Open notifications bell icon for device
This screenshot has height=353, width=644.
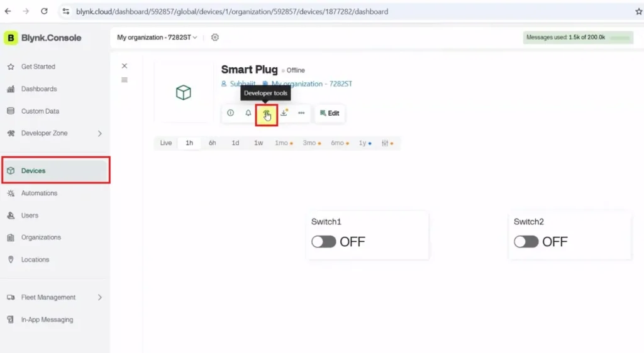(x=248, y=113)
